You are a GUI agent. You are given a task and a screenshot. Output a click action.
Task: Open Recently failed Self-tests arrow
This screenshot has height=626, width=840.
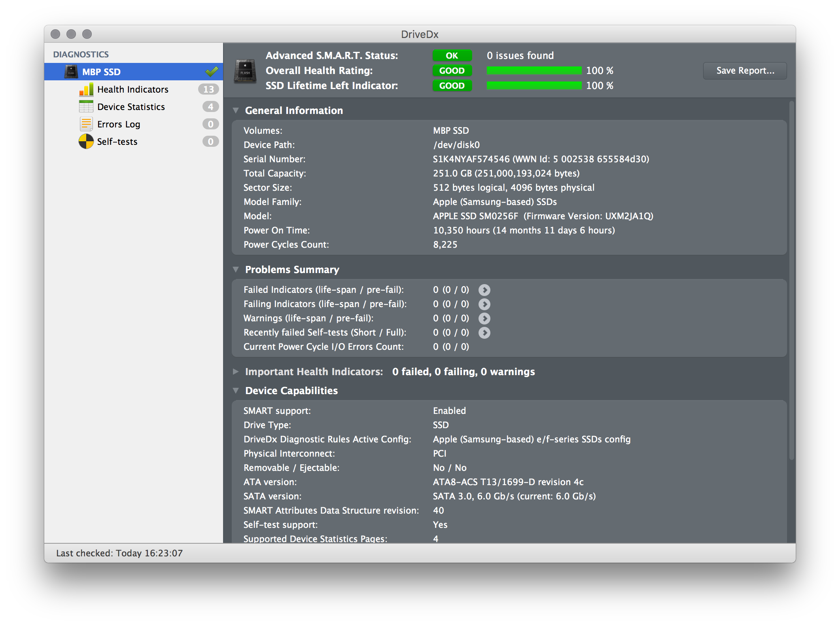(484, 333)
